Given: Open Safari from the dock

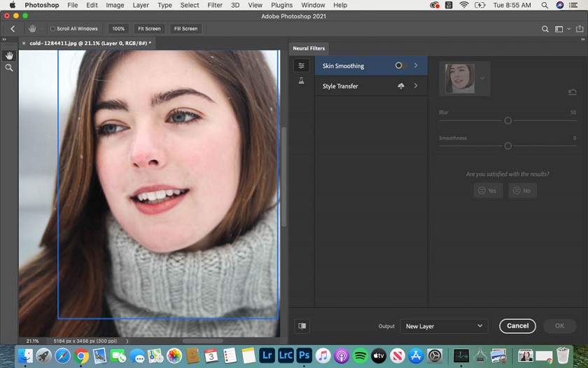Looking at the screenshot, I should click(x=62, y=355).
